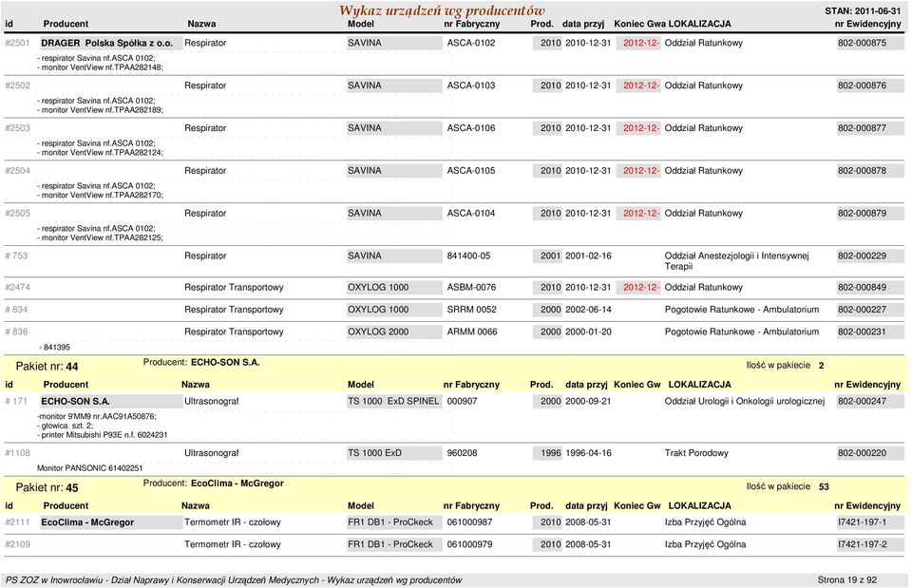Select inventory number '802-000877'

pos(862,128)
